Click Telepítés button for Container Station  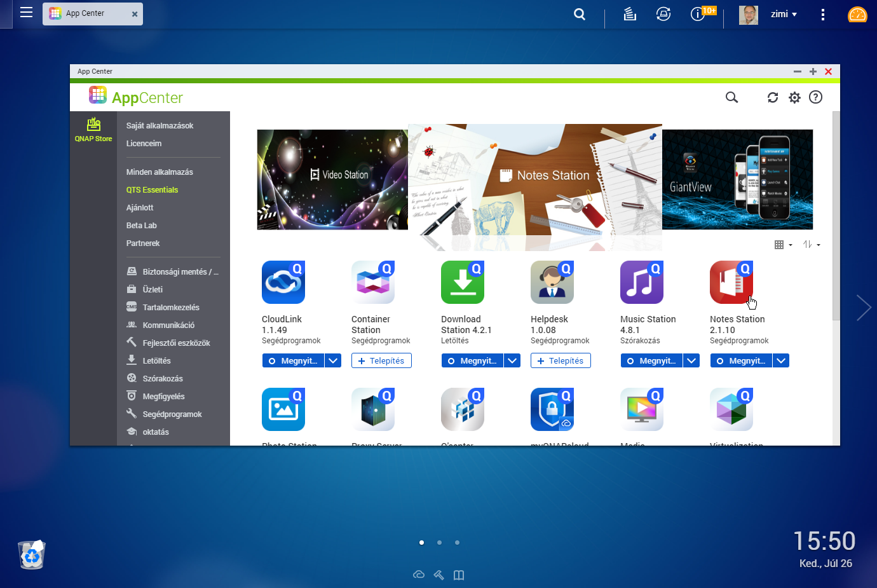point(381,360)
